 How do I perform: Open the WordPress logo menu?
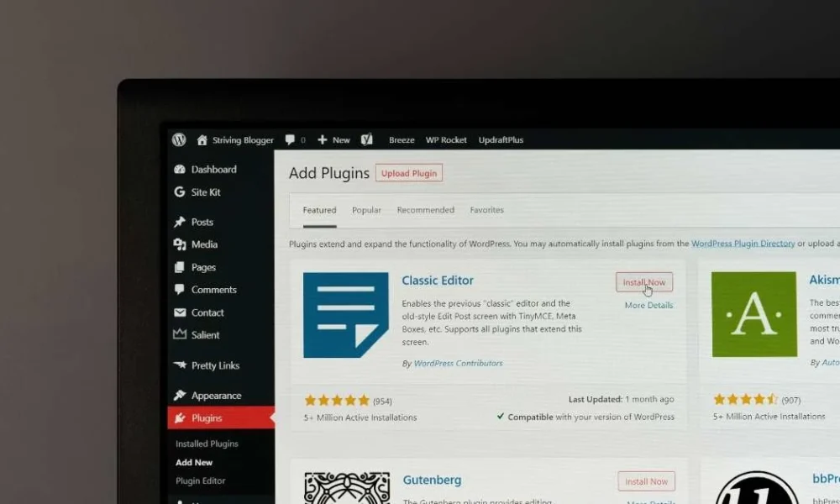click(179, 139)
